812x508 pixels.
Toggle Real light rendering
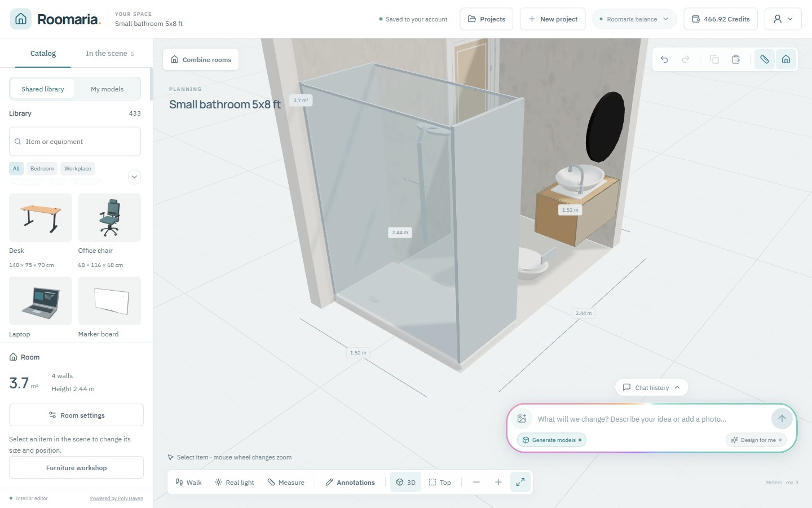pyautogui.click(x=235, y=482)
